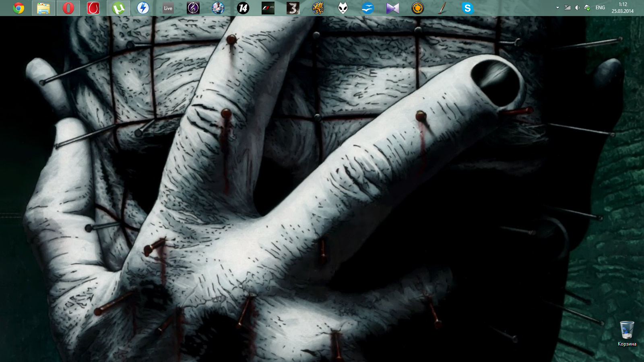The height and width of the screenshot is (362, 644).
Task: Switch the ENG input language indicator
Action: click(600, 8)
